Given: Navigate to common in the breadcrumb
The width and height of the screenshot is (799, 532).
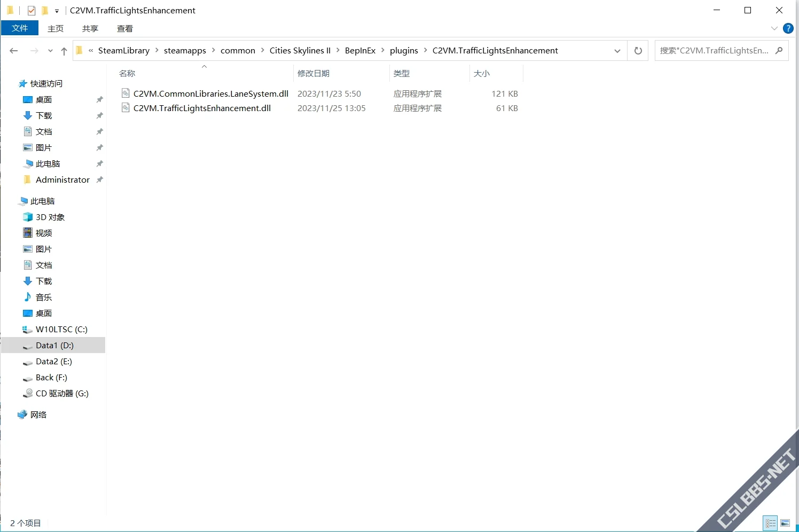Looking at the screenshot, I should tap(238, 51).
